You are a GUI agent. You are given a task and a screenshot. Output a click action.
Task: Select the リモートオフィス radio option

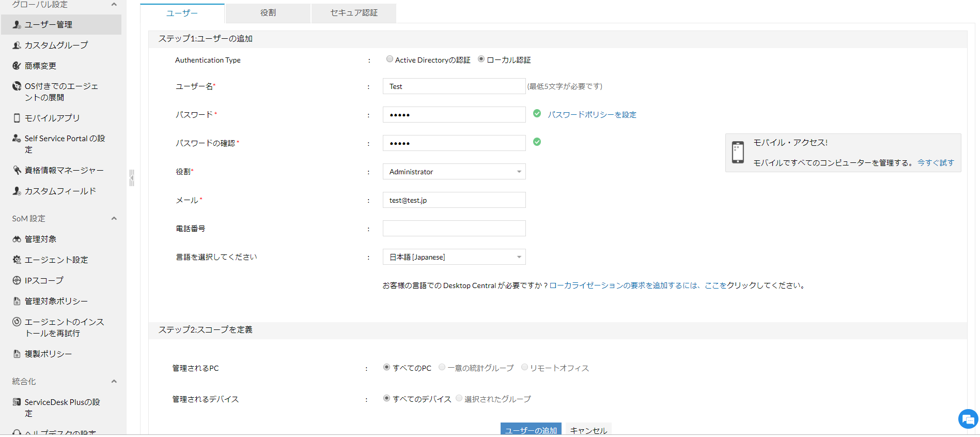(x=524, y=367)
